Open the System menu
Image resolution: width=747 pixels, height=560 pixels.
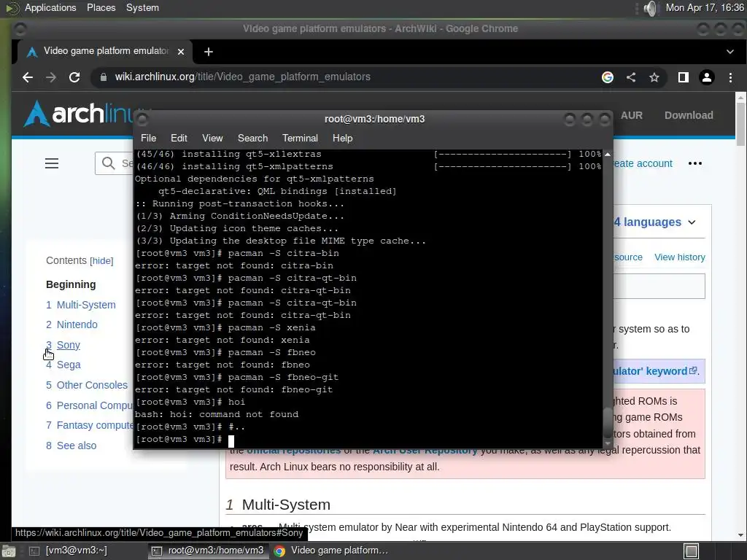point(142,7)
